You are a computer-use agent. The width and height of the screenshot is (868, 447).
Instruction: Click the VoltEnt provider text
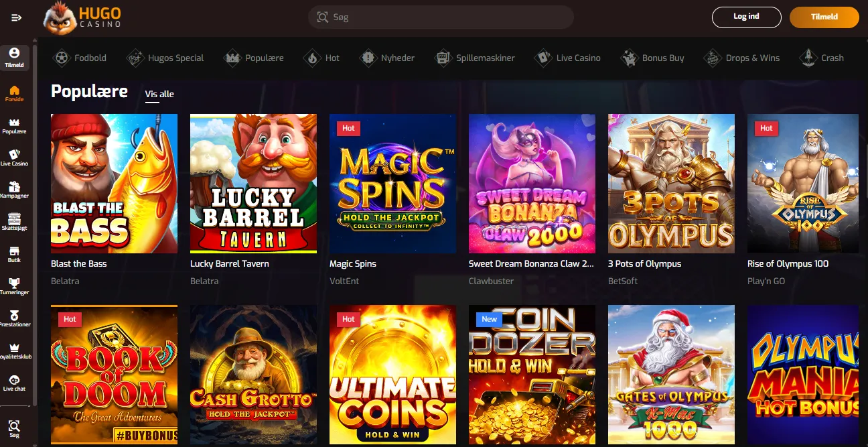click(x=344, y=281)
